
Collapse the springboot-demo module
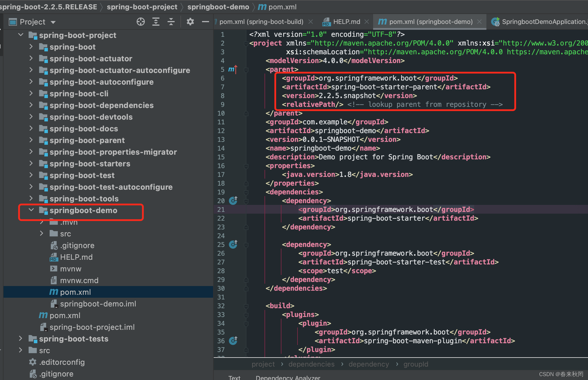point(31,210)
